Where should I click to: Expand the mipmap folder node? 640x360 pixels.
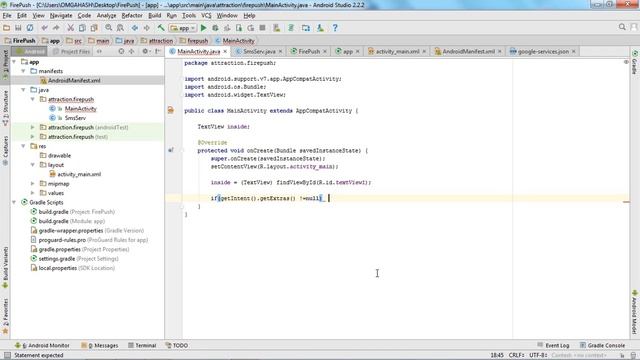(33, 184)
